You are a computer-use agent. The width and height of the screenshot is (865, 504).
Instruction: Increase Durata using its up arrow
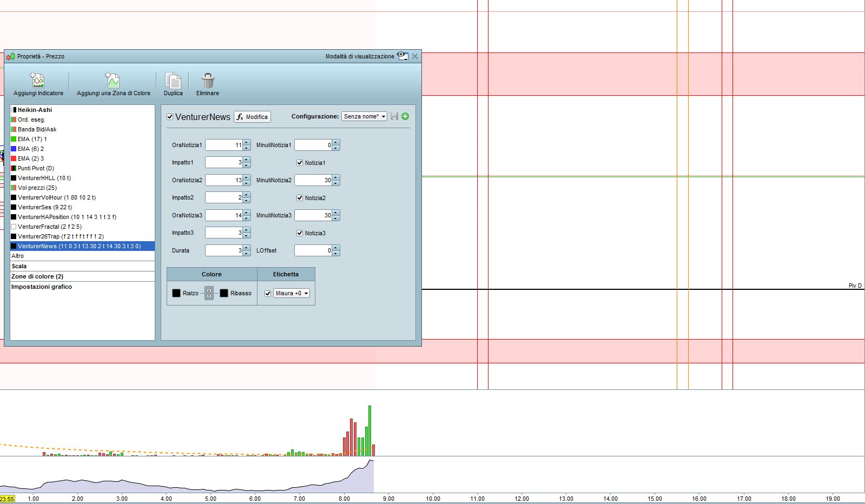[x=247, y=248]
